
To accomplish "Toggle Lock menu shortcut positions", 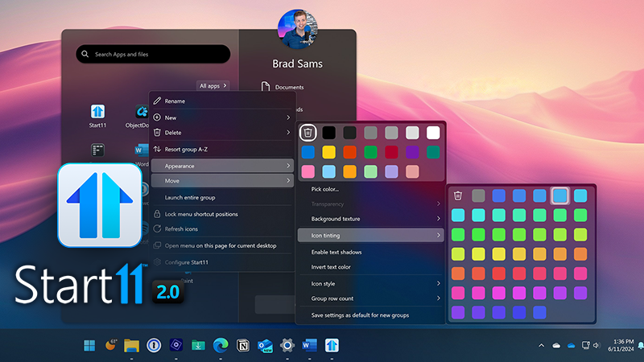I will coord(201,214).
